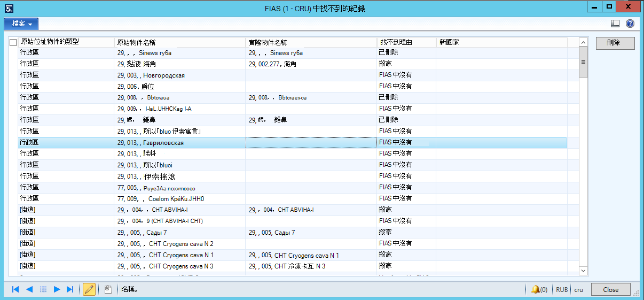The width and height of the screenshot is (644, 300).
Task: Select cell 29, 009, , I-IaL.UHHCKag I-A
Action: click(180, 109)
